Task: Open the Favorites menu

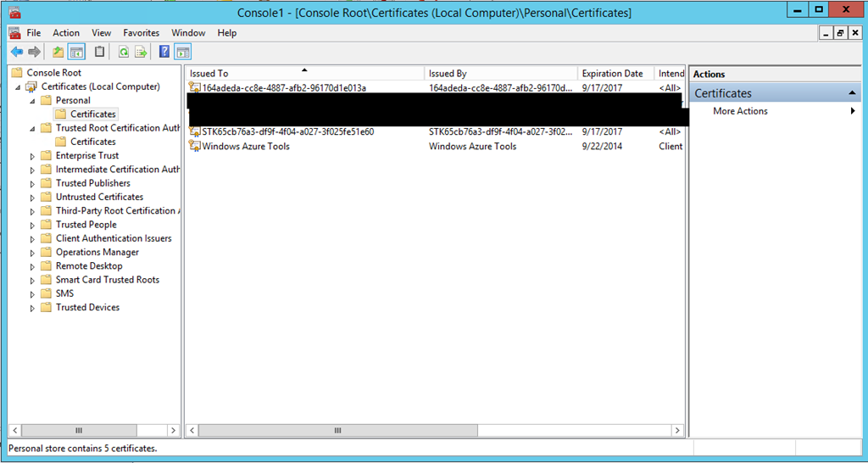Action: point(141,33)
